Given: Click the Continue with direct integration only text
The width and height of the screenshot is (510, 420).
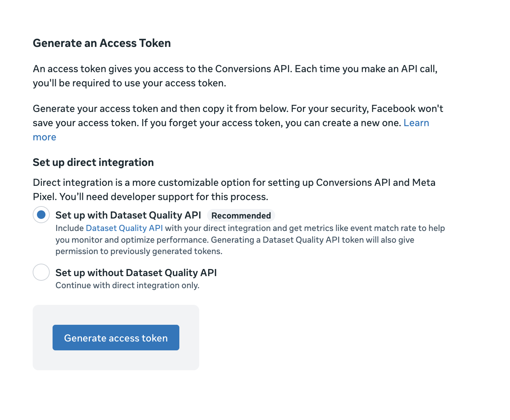Looking at the screenshot, I should click(x=128, y=285).
